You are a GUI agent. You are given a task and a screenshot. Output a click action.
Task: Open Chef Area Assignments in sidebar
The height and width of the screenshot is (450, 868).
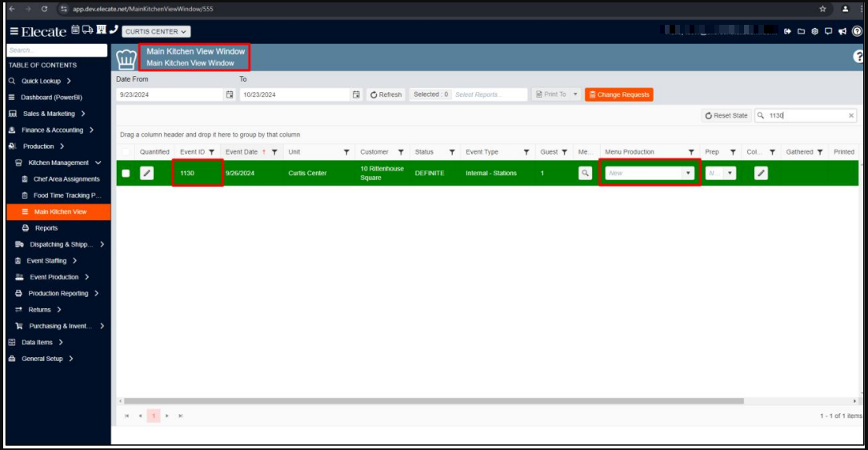point(66,179)
